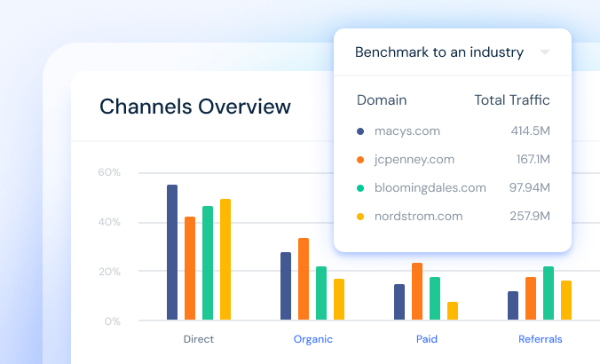Click the yellow Paid bar
The height and width of the screenshot is (364, 600).
point(453,311)
